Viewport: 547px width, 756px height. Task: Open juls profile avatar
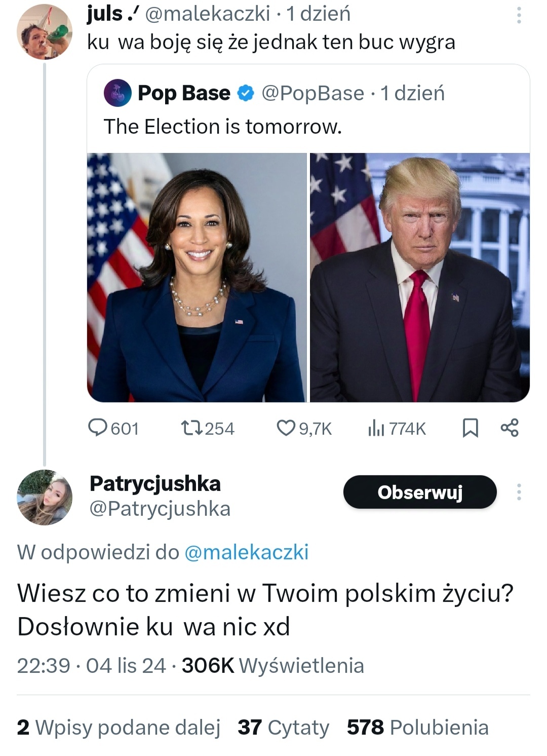(x=45, y=32)
